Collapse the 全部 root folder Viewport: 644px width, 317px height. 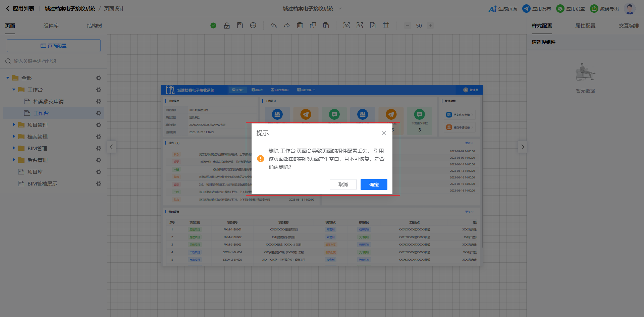tap(8, 78)
